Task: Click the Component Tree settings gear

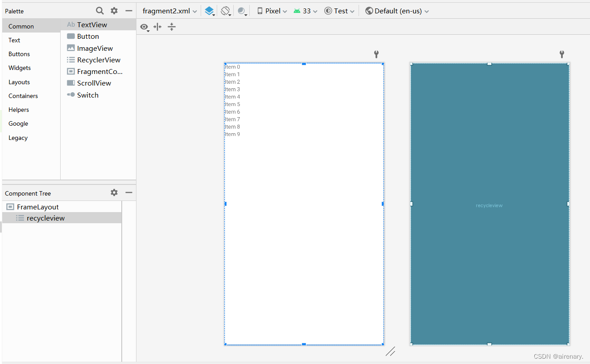Action: pos(114,192)
